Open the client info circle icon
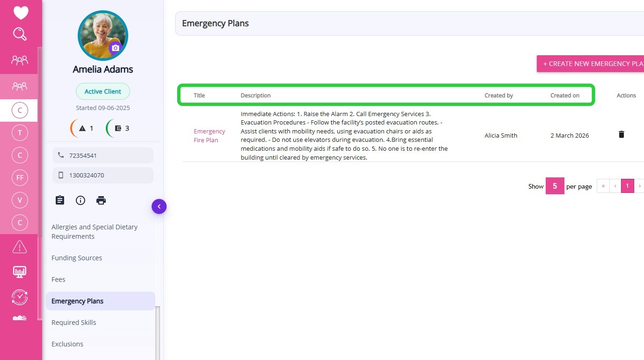This screenshot has width=644, height=360. click(80, 200)
